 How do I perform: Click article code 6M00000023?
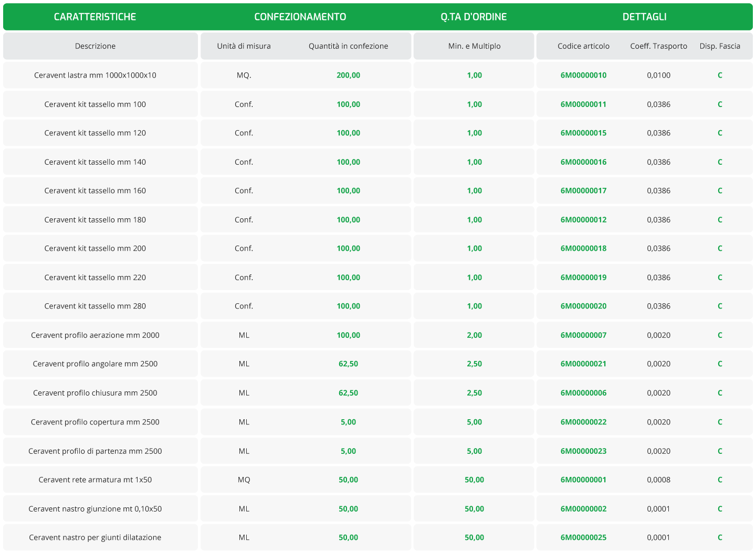point(584,451)
